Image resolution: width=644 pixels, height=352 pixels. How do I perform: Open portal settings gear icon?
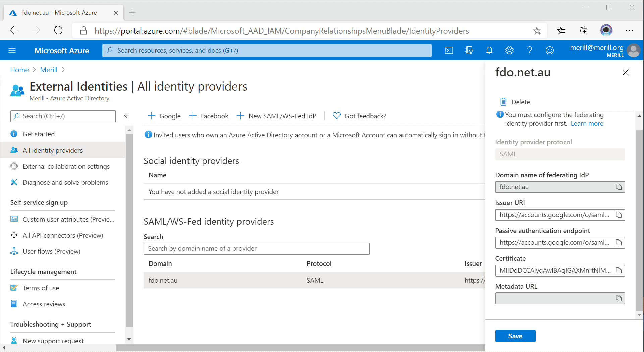point(509,50)
